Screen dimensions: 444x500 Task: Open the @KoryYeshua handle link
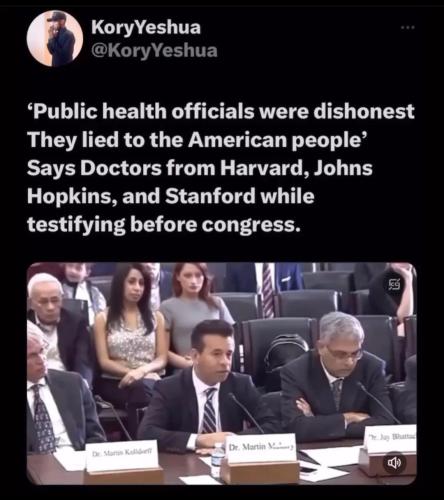[154, 51]
